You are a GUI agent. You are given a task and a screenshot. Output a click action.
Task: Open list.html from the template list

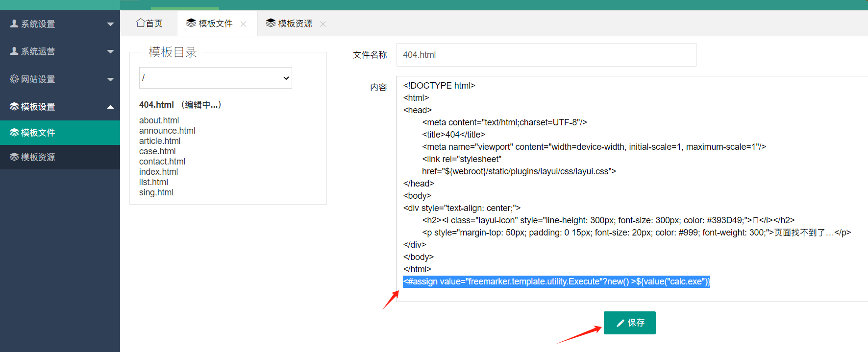pyautogui.click(x=153, y=182)
